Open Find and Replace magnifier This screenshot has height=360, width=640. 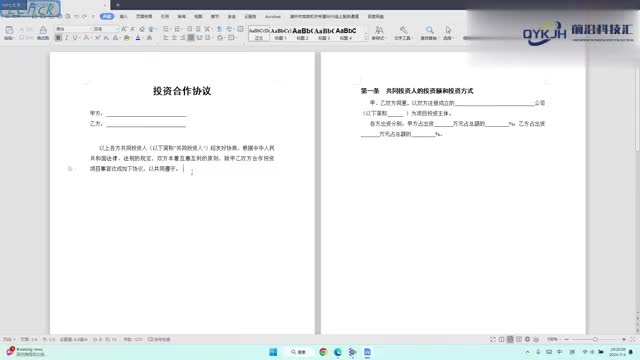[x=429, y=33]
